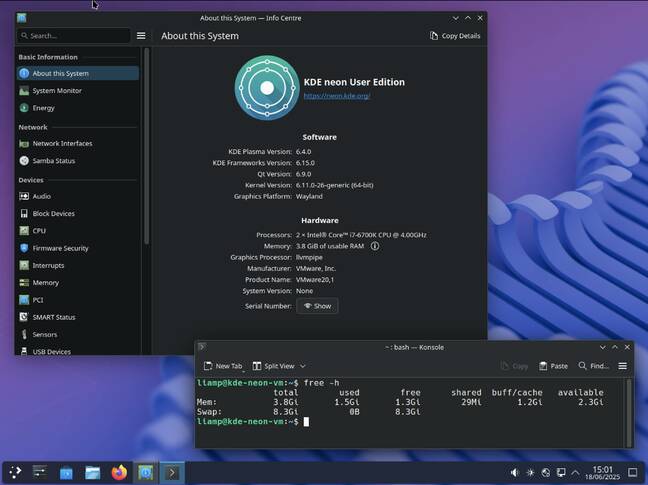The height and width of the screenshot is (485, 648).
Task: Click the Kernel Version value
Action: point(334,185)
